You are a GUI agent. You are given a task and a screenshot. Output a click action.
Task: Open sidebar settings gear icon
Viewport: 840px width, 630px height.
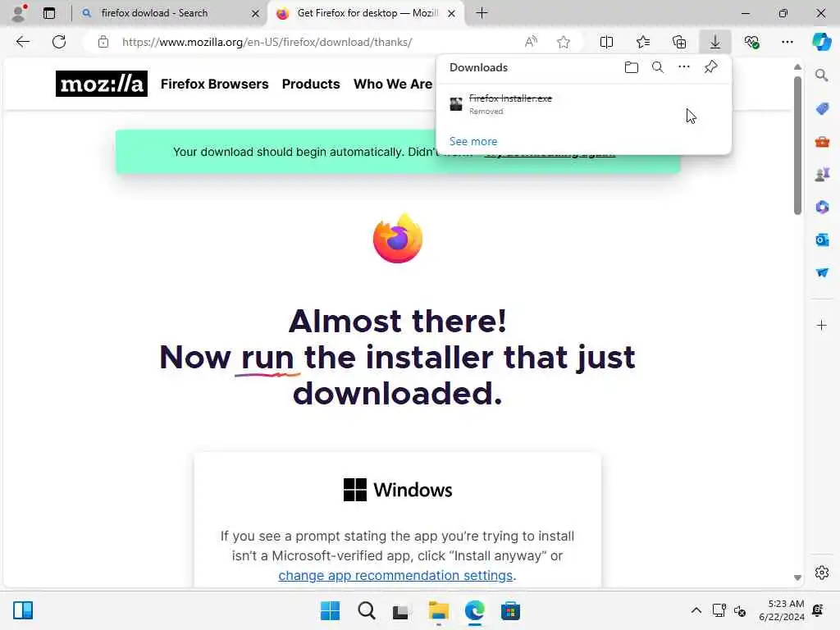822,573
